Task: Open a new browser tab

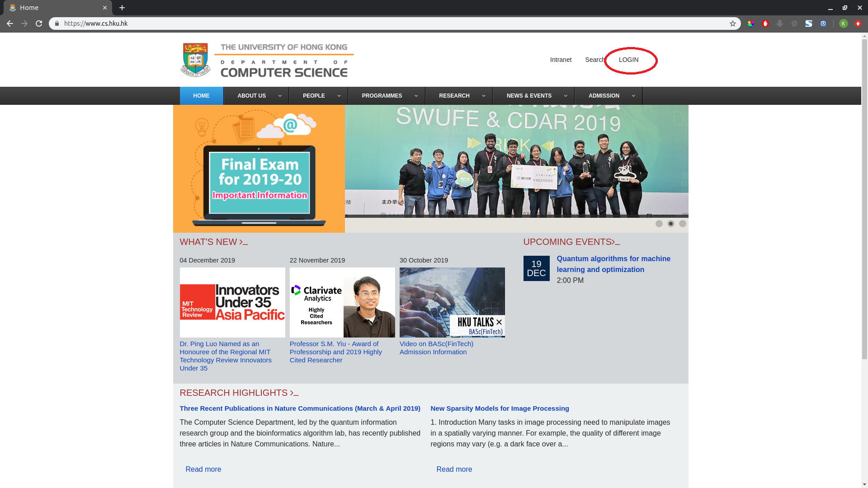Action: coord(122,8)
